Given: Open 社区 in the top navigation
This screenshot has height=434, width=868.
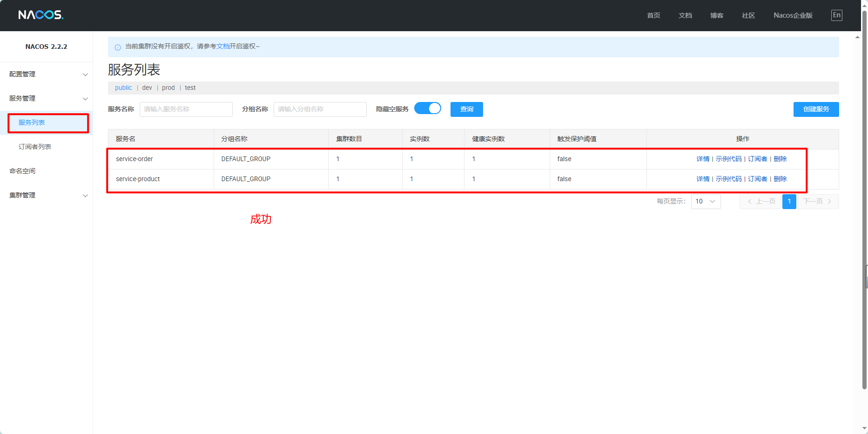Looking at the screenshot, I should 748,15.
